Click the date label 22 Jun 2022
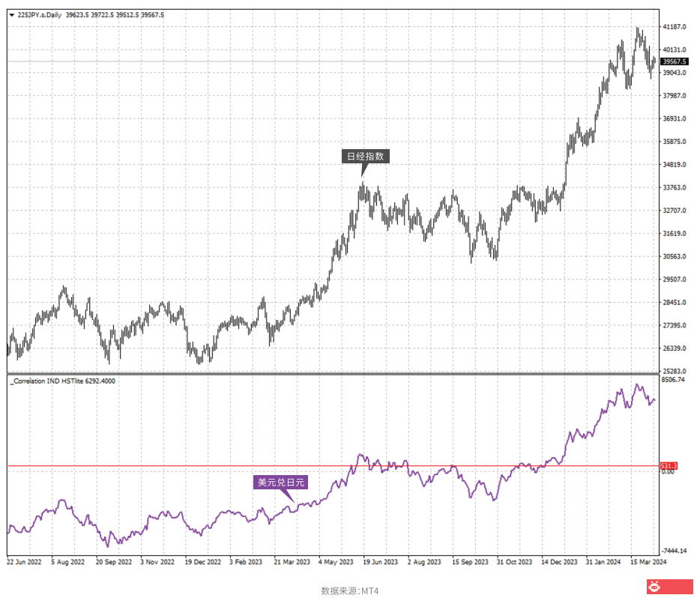Screen dimensions: 700x598 [x=24, y=562]
